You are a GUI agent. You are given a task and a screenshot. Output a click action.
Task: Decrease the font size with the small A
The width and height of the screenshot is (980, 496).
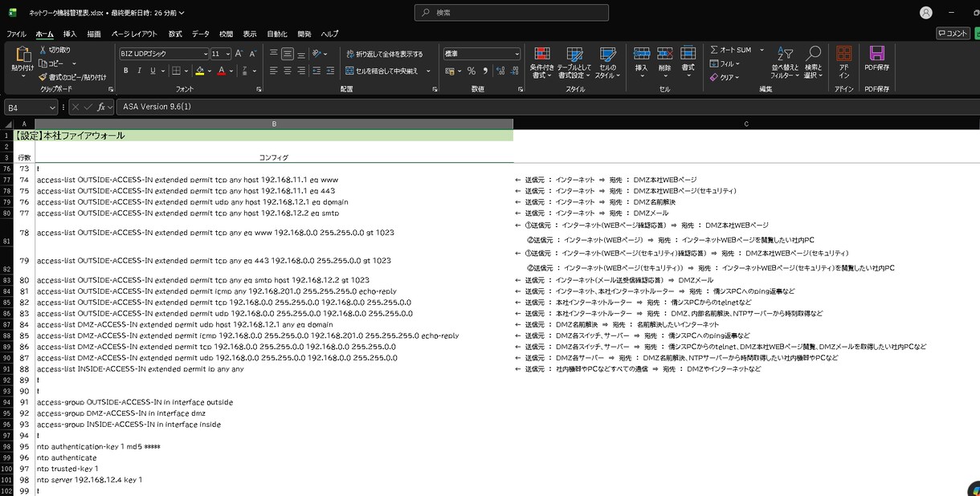[x=253, y=54]
